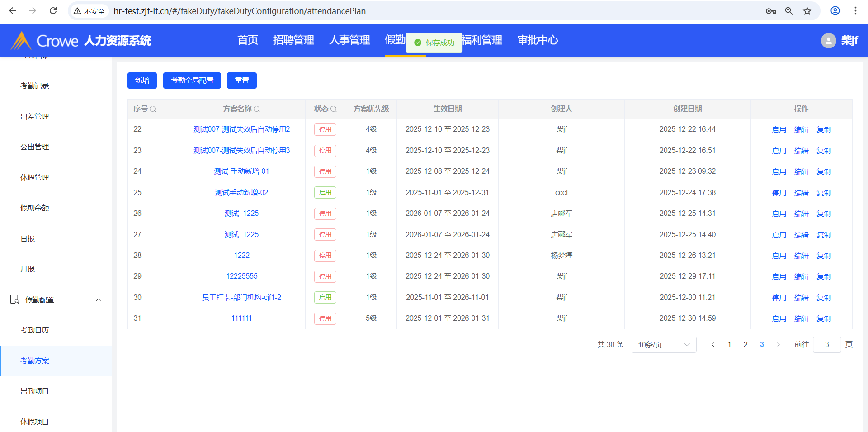Reload the page with browser refresh icon
Image resolution: width=868 pixels, height=432 pixels.
click(x=53, y=11)
